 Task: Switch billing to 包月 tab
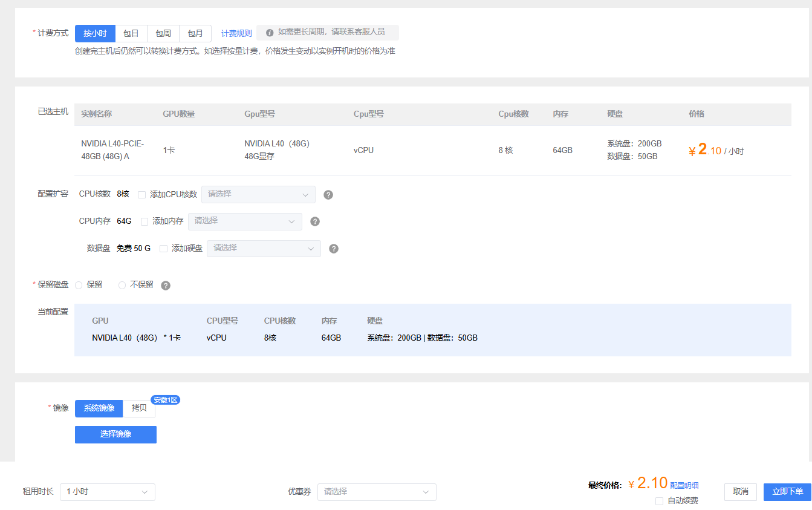(195, 33)
